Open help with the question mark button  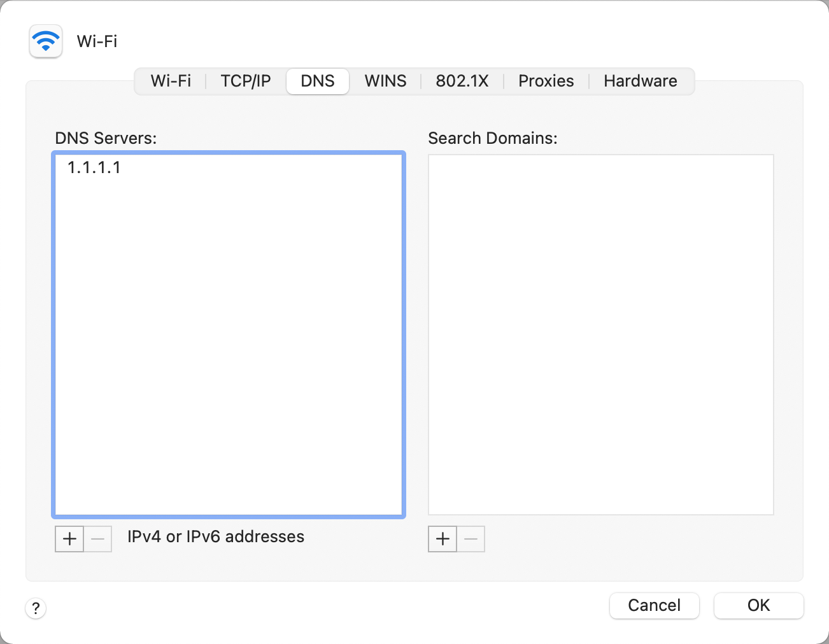(x=36, y=608)
